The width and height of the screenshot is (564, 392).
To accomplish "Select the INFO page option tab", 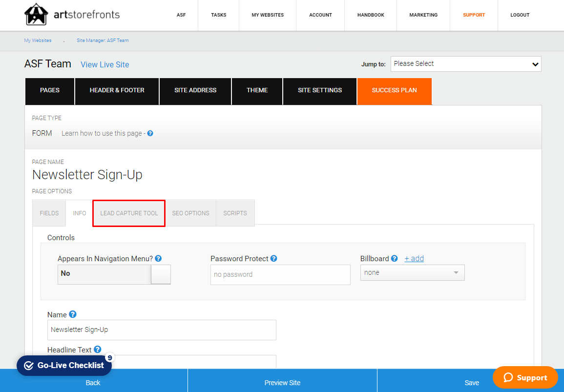I will (x=80, y=213).
